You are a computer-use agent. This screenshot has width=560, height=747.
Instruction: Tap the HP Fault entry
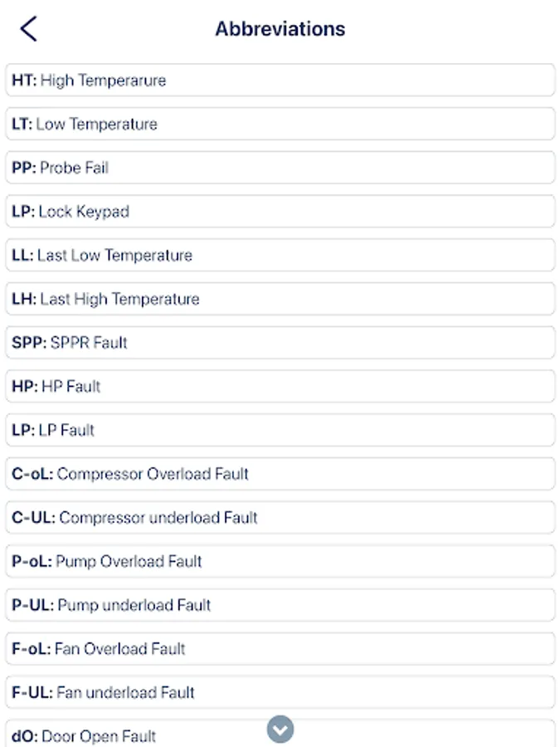[x=280, y=387]
